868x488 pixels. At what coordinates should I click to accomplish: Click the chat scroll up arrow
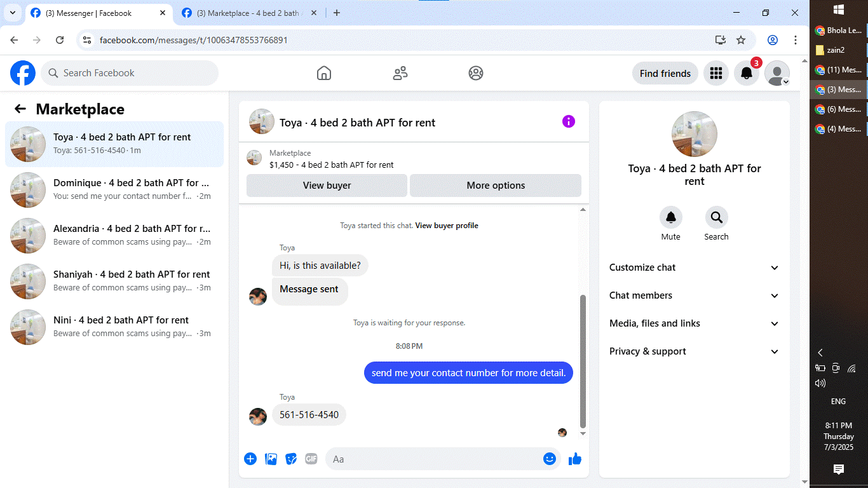point(583,210)
